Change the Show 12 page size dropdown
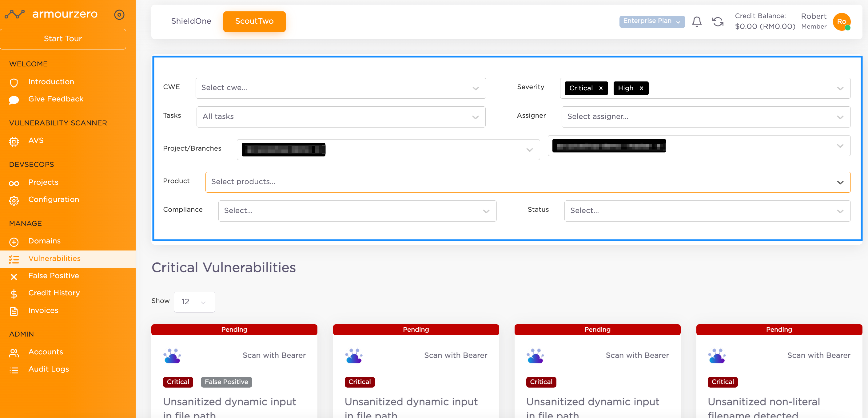868x418 pixels. click(x=194, y=302)
